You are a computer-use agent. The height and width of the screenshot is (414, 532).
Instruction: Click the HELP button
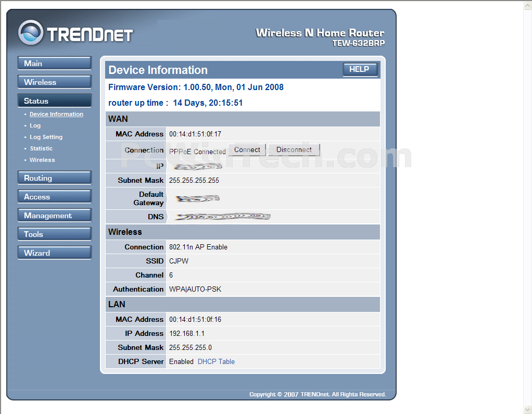(x=360, y=70)
